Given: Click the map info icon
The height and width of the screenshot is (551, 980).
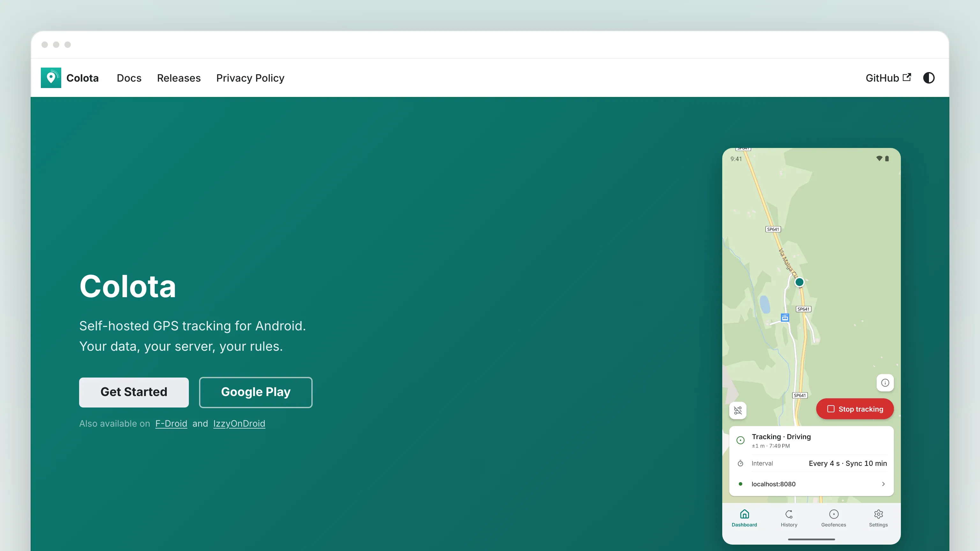Looking at the screenshot, I should tap(885, 383).
